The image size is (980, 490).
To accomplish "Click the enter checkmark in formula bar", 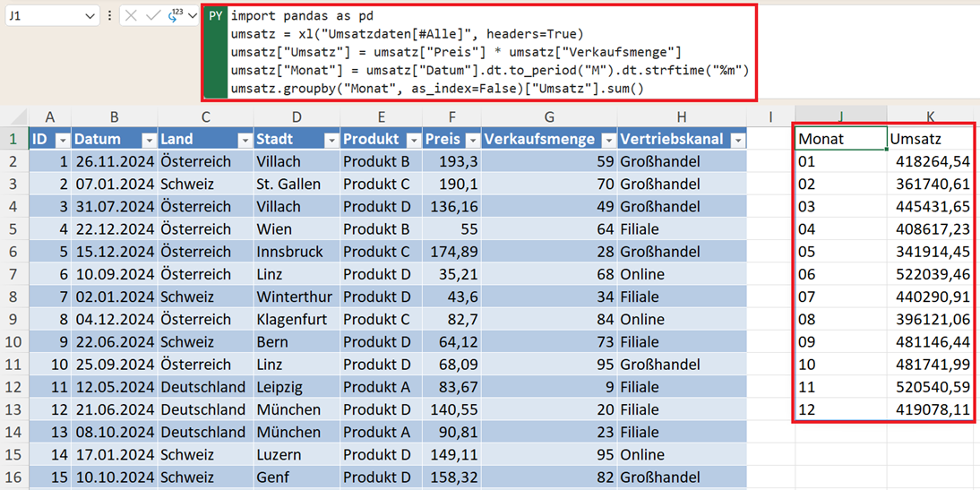I will [x=152, y=16].
